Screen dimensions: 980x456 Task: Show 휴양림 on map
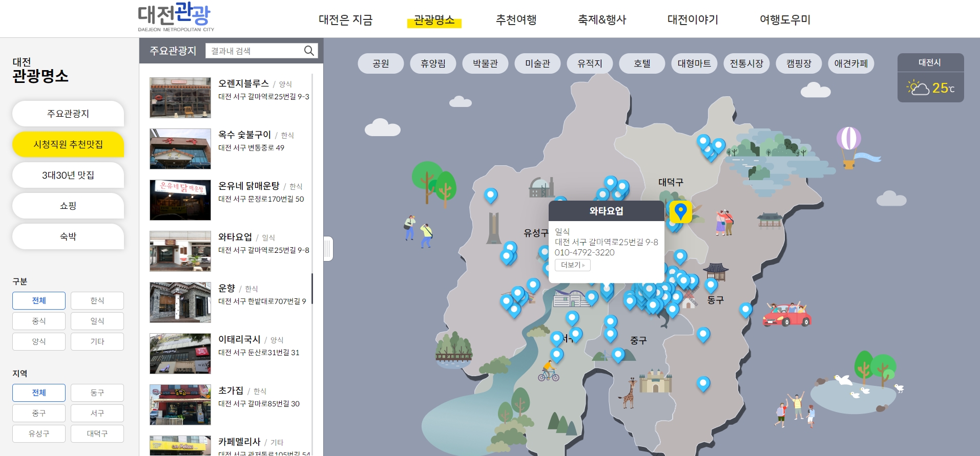click(x=433, y=63)
